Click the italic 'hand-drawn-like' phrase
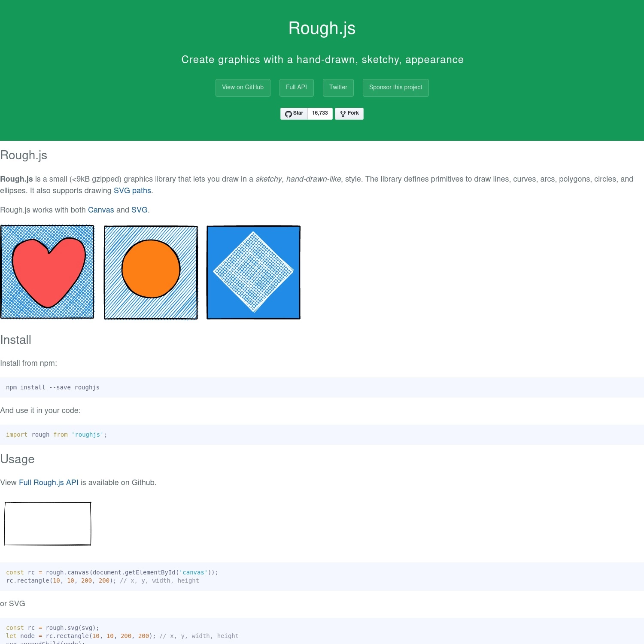 [x=314, y=179]
